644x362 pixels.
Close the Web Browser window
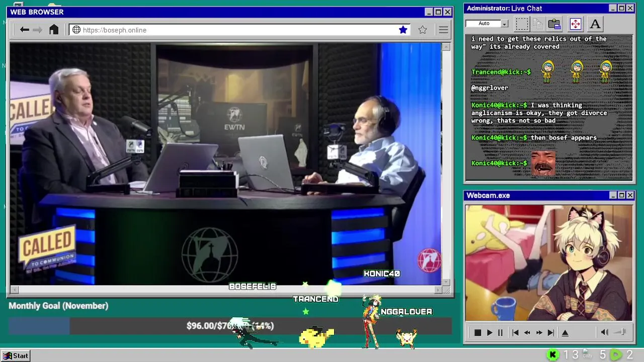(447, 12)
